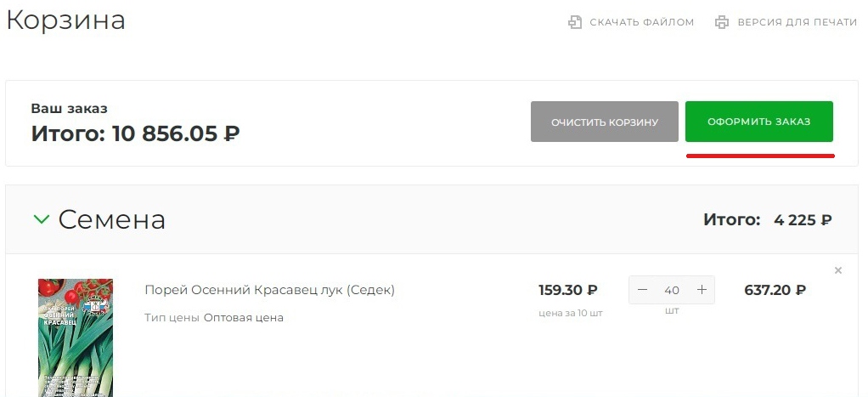The height and width of the screenshot is (397, 868).
Task: Open the leek seed packet thumbnail
Action: pos(76,337)
